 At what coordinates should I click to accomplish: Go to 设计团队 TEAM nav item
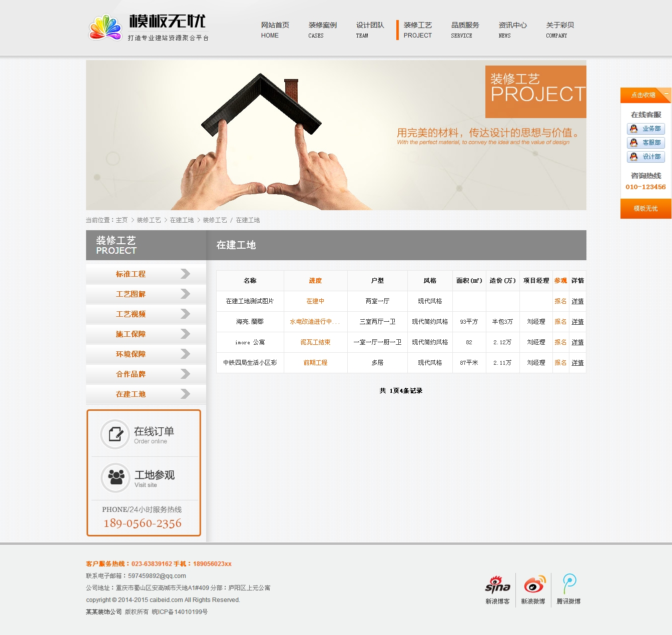(x=370, y=30)
